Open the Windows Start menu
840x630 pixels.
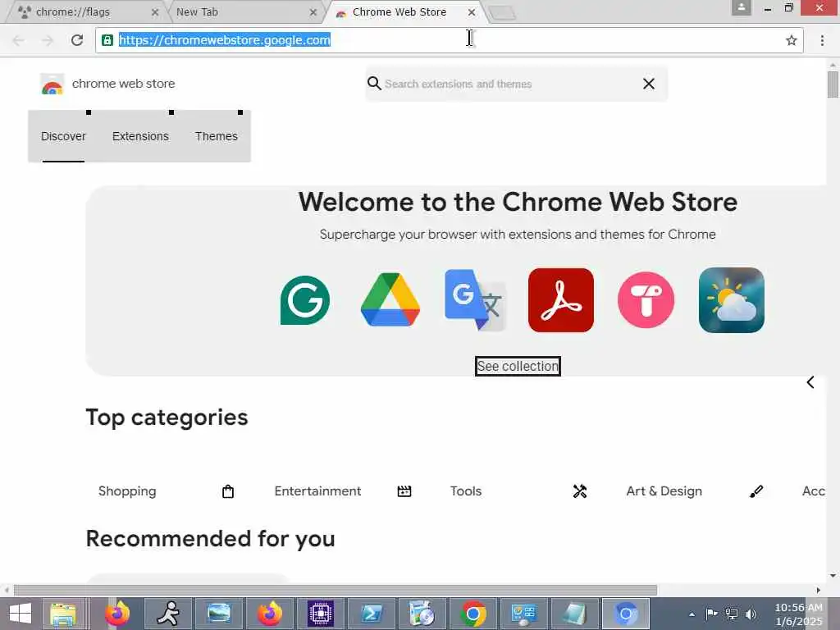[x=21, y=614]
